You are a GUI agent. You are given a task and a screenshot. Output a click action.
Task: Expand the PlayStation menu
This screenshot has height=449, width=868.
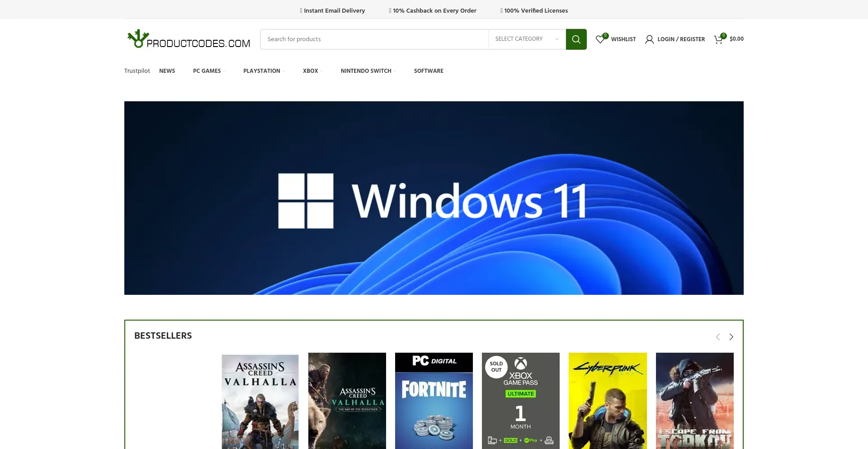pos(262,71)
